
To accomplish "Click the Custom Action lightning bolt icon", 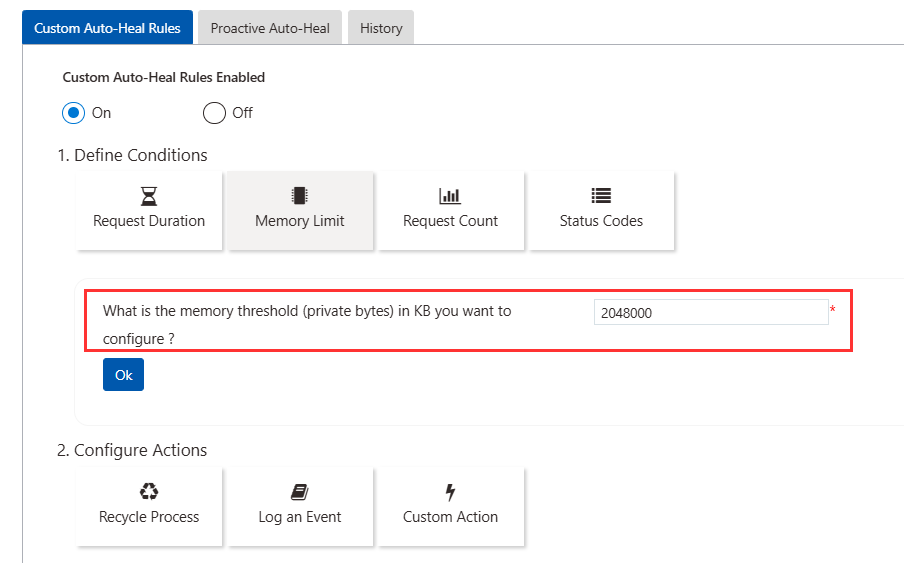I will click(x=450, y=492).
